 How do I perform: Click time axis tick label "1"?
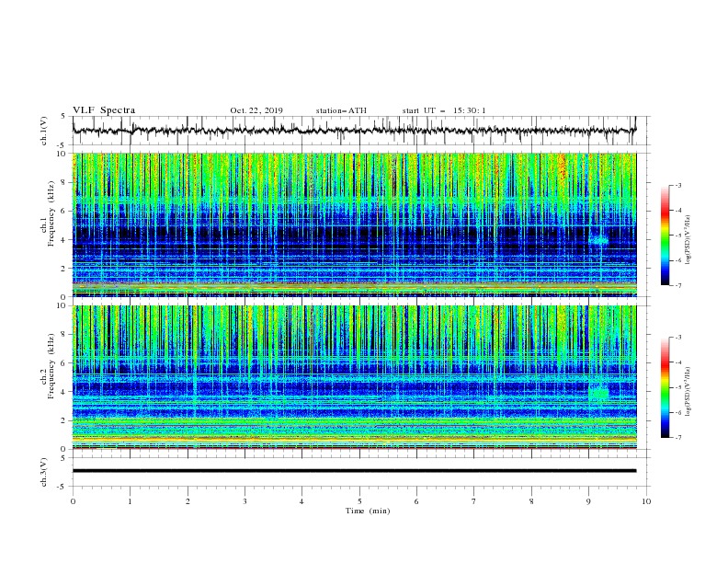click(x=130, y=501)
